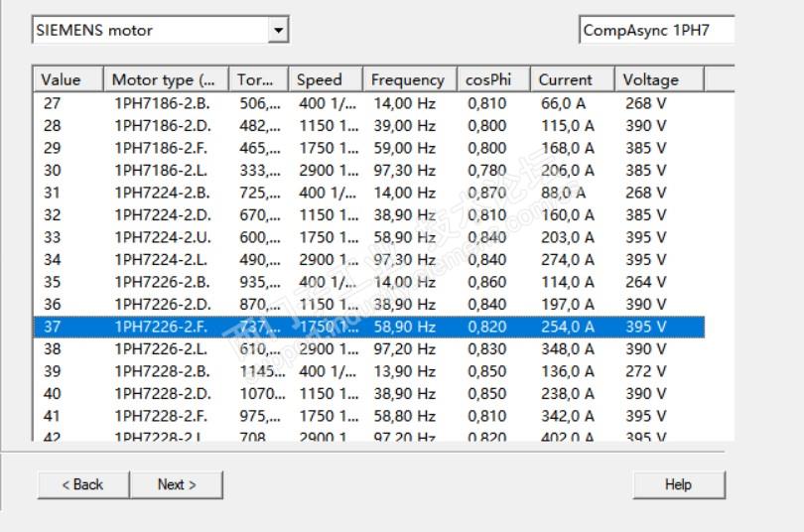Sort by the Value column header
The width and height of the screenshot is (804, 532).
coord(68,80)
